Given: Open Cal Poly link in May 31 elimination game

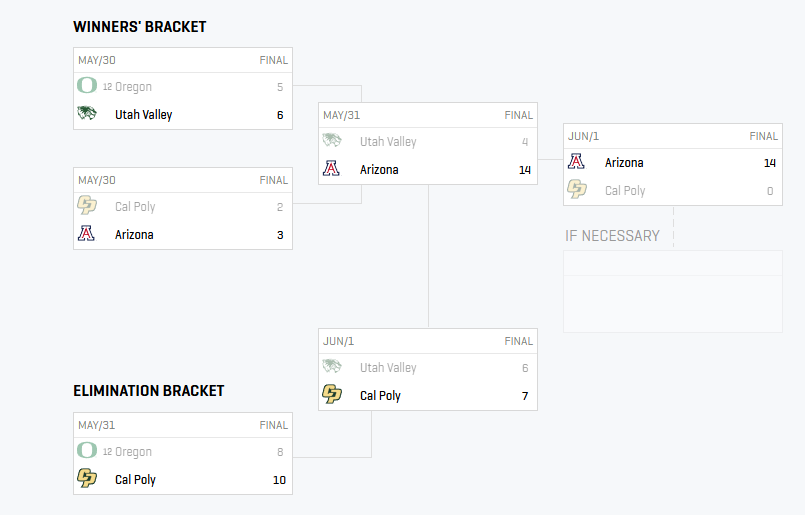Looking at the screenshot, I should 135,480.
